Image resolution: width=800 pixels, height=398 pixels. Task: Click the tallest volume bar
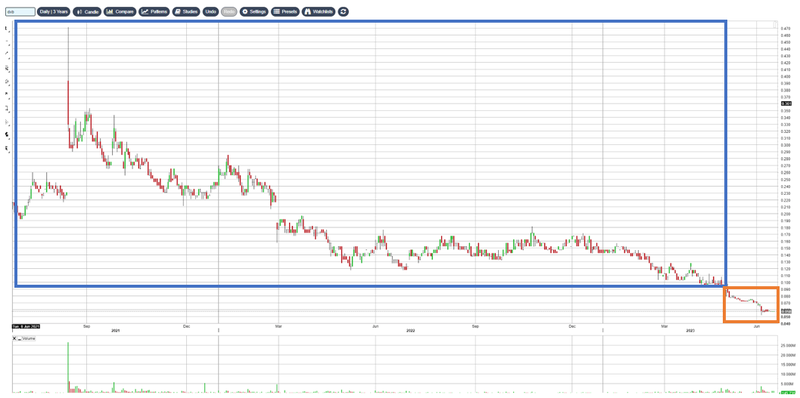[68, 367]
